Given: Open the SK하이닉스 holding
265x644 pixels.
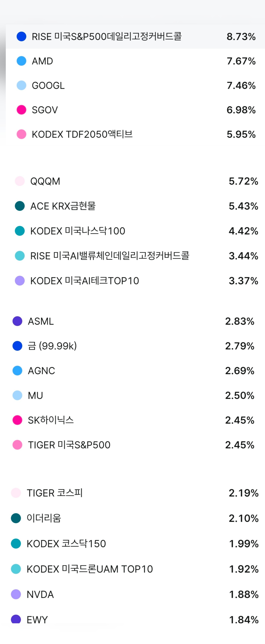Looking at the screenshot, I should click(x=51, y=420).
